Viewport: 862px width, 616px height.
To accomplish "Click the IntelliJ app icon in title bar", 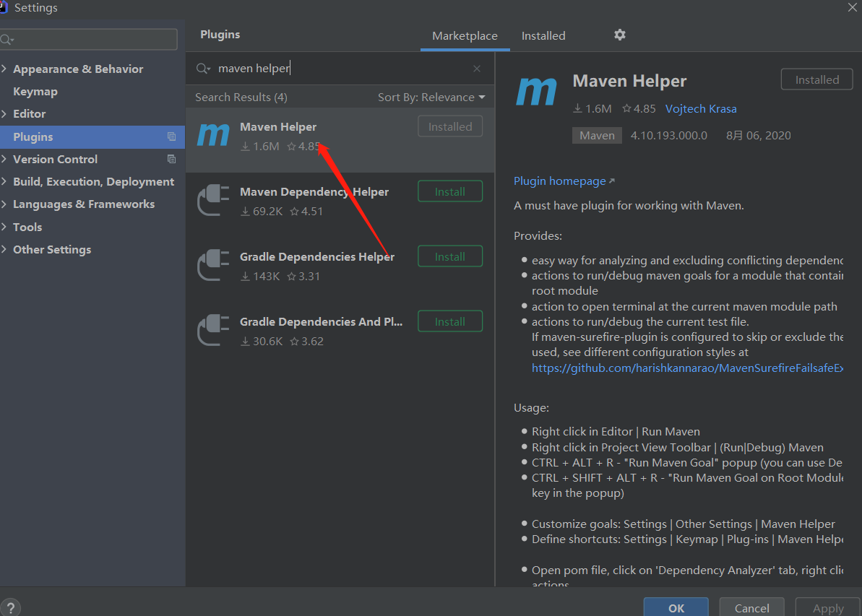I will tap(4, 7).
